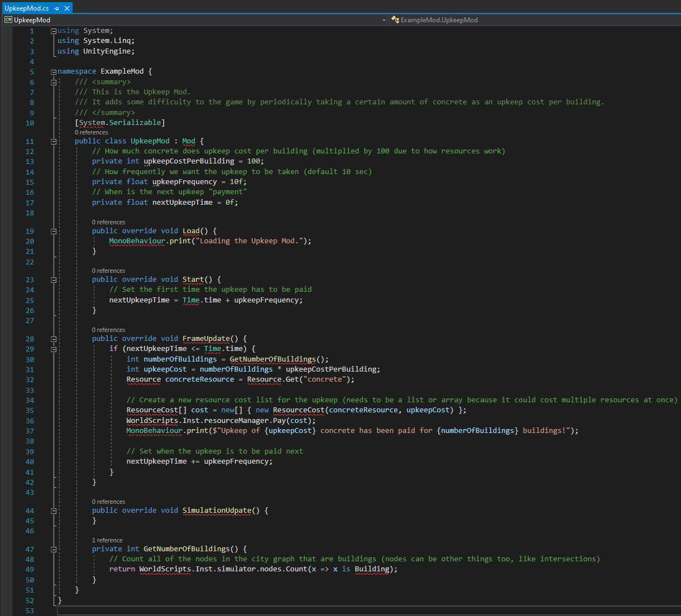Collapse the Start() method at line 23
The height and width of the screenshot is (616, 681).
tap(54, 280)
